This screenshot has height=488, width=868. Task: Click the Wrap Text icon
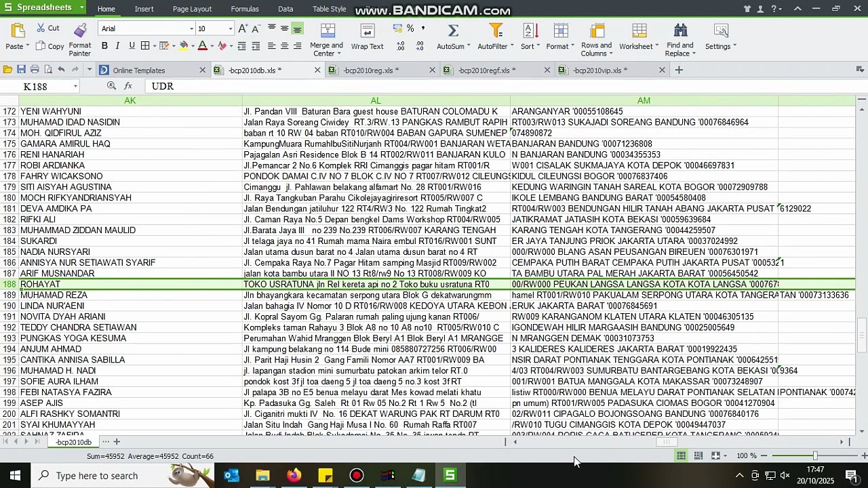coord(367,30)
